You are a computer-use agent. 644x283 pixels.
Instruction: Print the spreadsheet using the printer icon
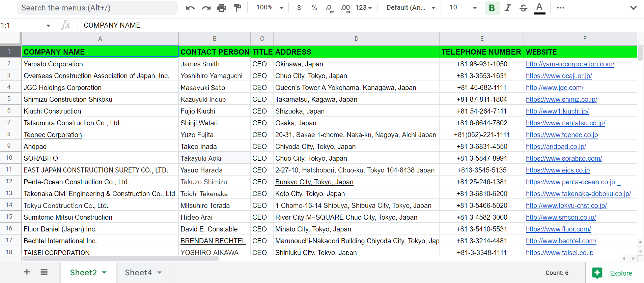(x=222, y=8)
